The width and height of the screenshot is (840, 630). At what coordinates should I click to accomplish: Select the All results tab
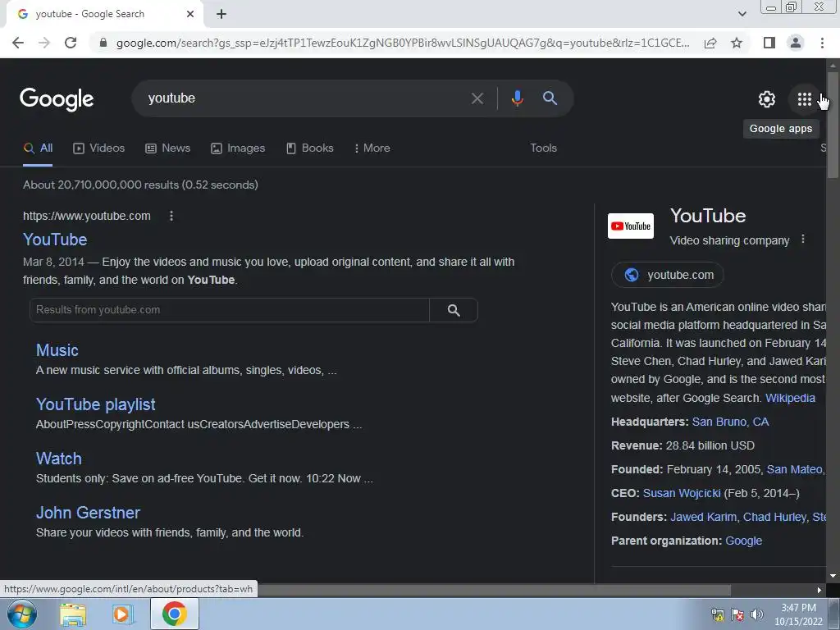coord(38,148)
